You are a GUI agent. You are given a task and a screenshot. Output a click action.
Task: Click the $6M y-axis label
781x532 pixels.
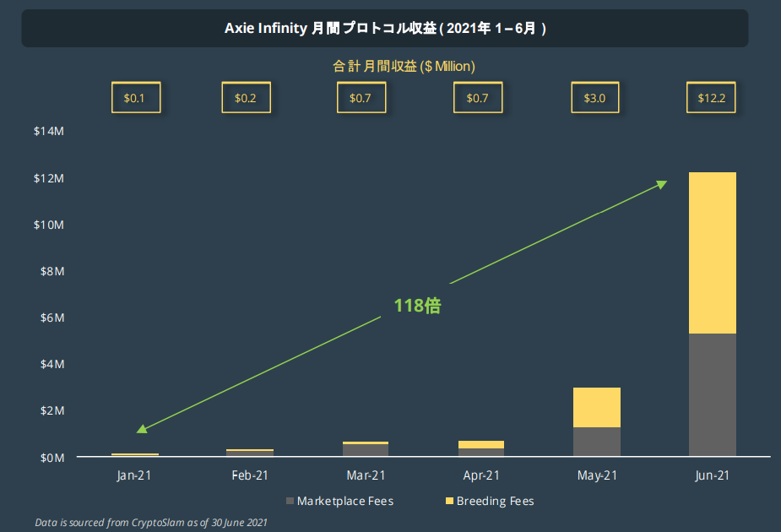point(52,318)
